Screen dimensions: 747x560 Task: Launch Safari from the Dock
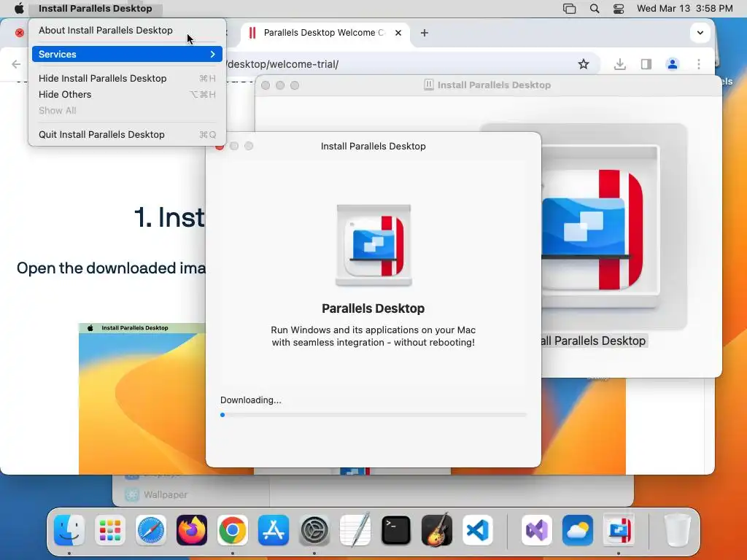(x=151, y=530)
